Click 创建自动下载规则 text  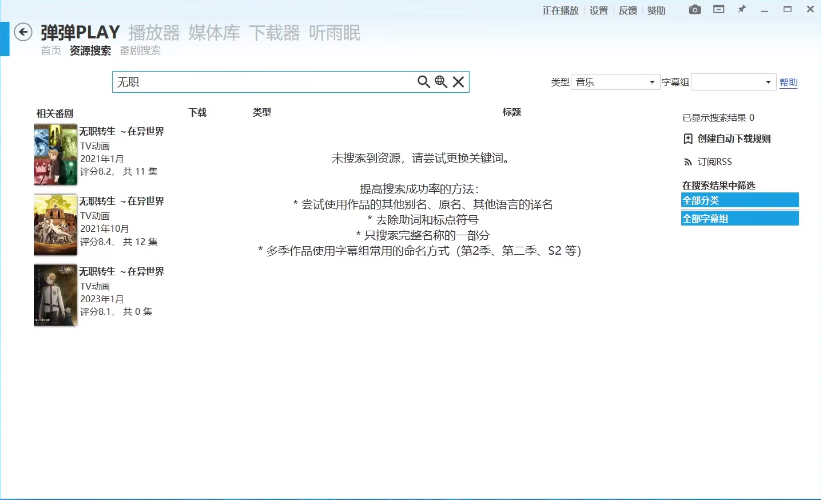(734, 139)
